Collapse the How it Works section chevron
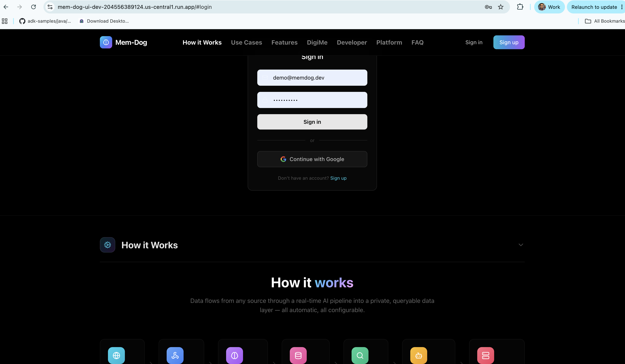This screenshot has width=625, height=364. pyautogui.click(x=521, y=245)
